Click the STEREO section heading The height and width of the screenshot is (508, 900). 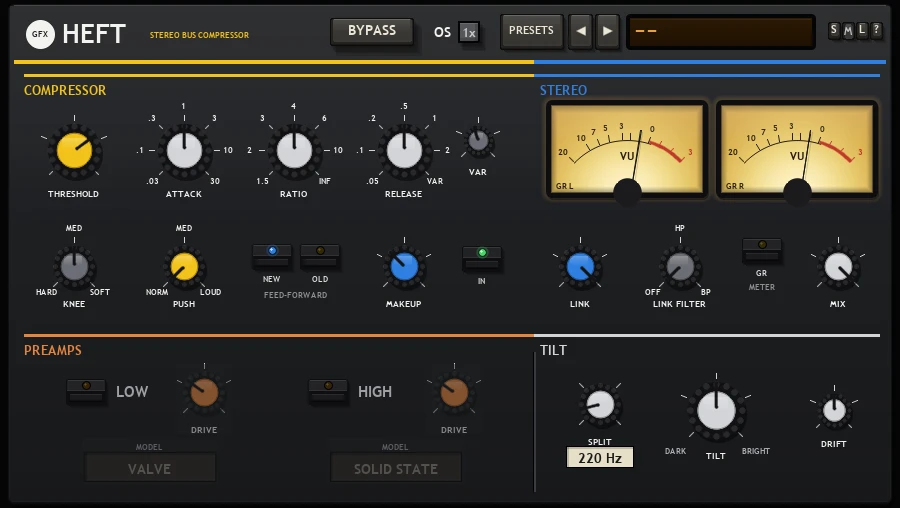[563, 90]
